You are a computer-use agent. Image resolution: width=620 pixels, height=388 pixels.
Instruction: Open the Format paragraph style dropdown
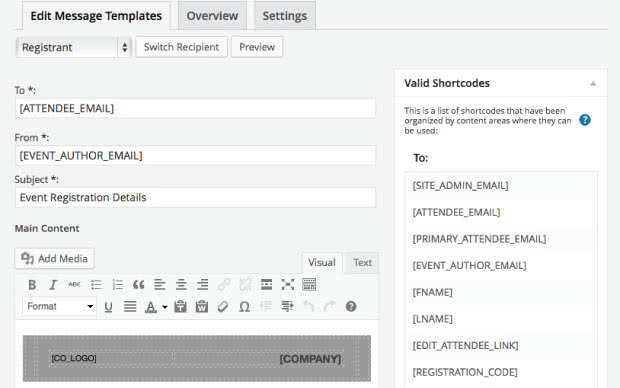pyautogui.click(x=60, y=307)
